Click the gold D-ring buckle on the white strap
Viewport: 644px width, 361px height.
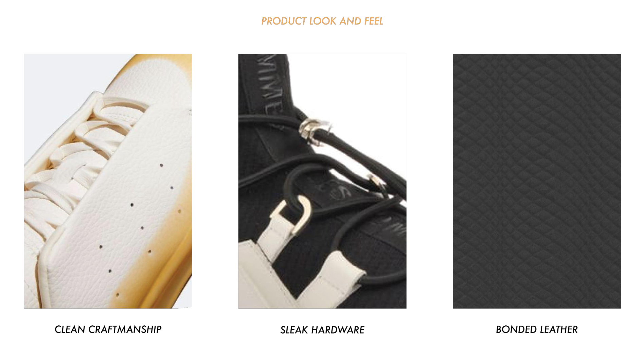coord(295,215)
